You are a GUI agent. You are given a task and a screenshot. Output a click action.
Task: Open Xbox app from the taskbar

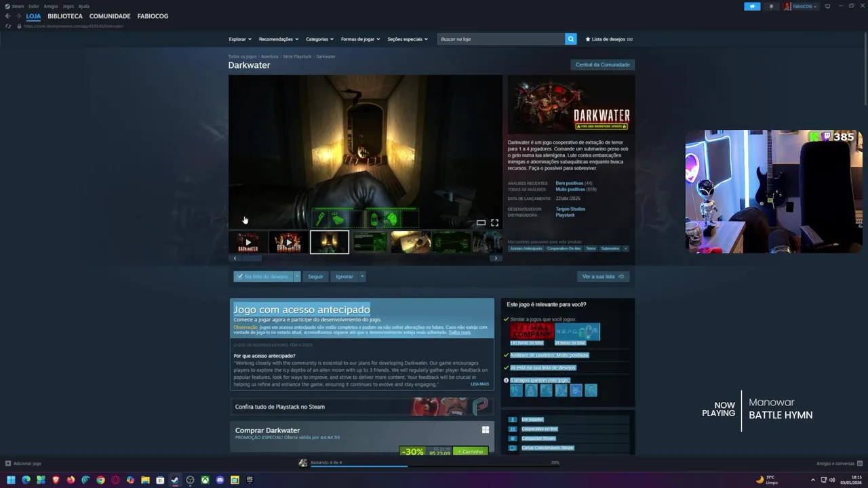[x=205, y=480]
